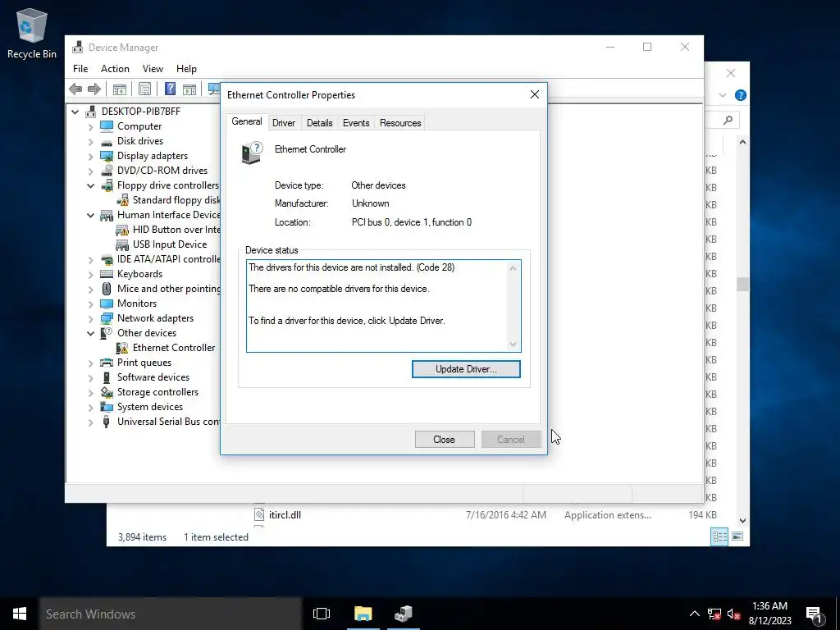
Task: Switch to the Details tab
Action: tap(319, 123)
